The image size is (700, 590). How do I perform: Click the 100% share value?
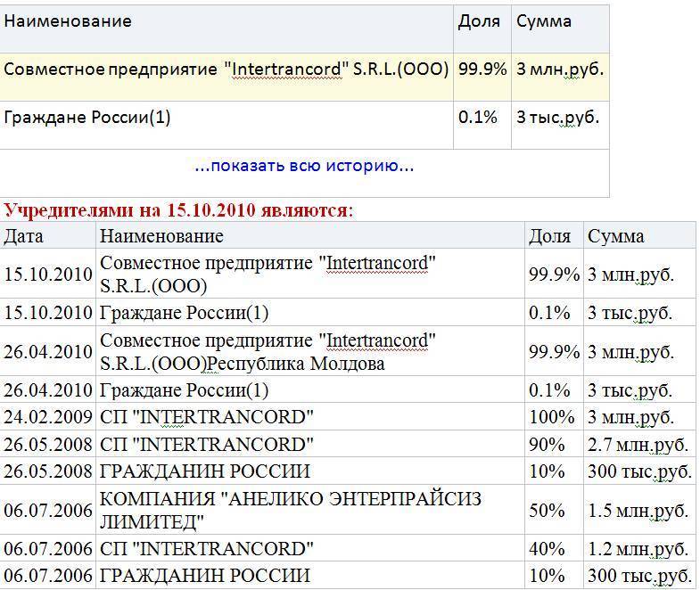pyautogui.click(x=552, y=417)
